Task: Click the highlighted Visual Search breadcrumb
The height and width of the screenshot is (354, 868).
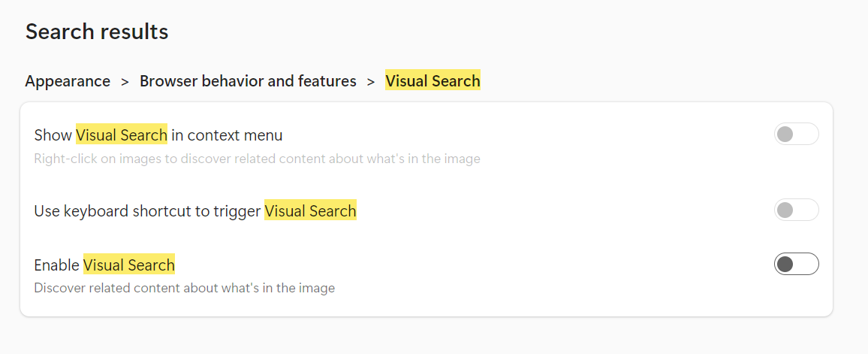Action: [x=432, y=81]
